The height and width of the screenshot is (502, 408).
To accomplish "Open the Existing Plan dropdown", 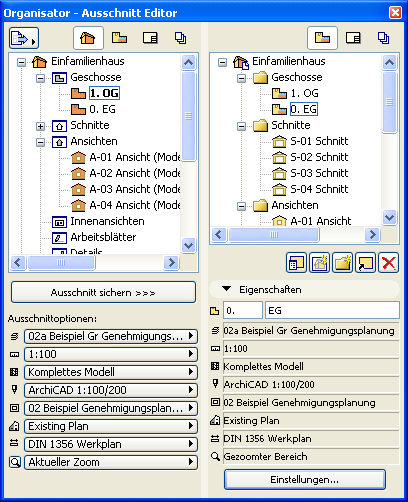I will tap(111, 426).
